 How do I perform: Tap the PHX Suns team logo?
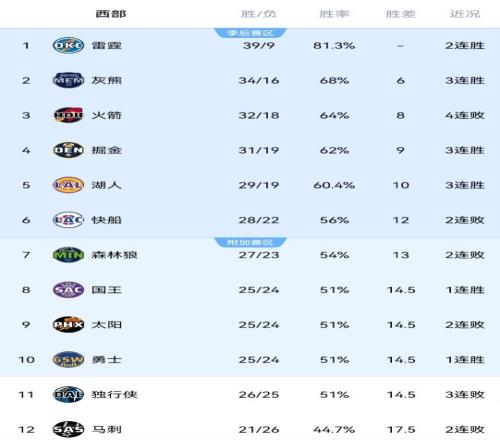68,325
